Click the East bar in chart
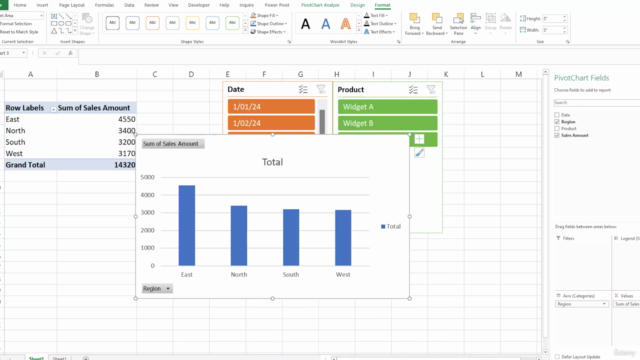The height and width of the screenshot is (360, 640). tap(187, 225)
